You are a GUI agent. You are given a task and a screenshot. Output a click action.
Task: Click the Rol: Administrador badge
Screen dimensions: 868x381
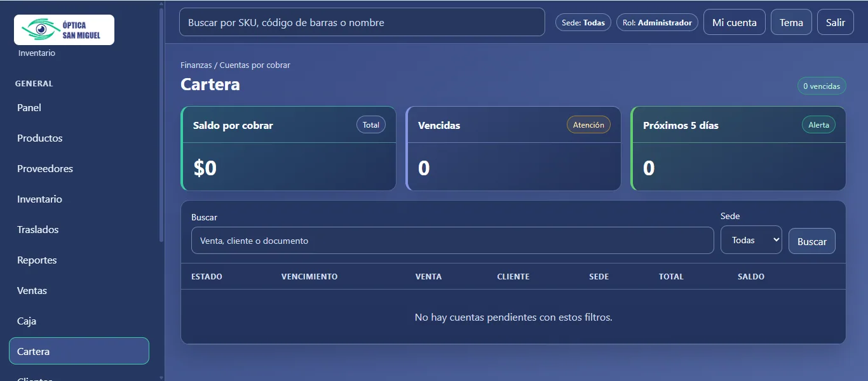(x=657, y=22)
